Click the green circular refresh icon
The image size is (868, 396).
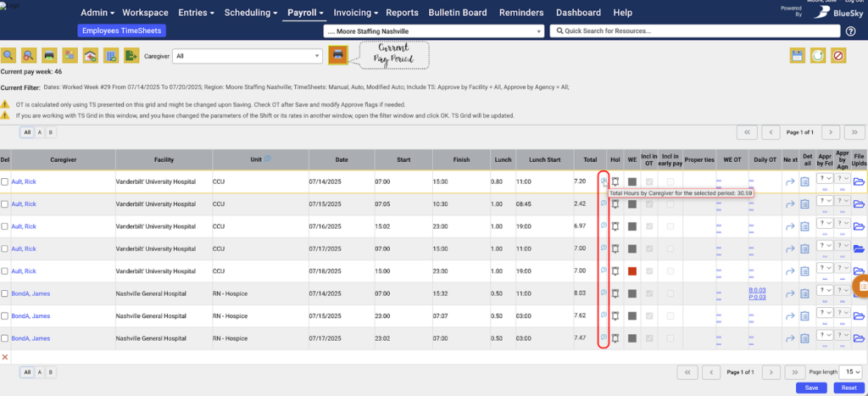(x=818, y=56)
